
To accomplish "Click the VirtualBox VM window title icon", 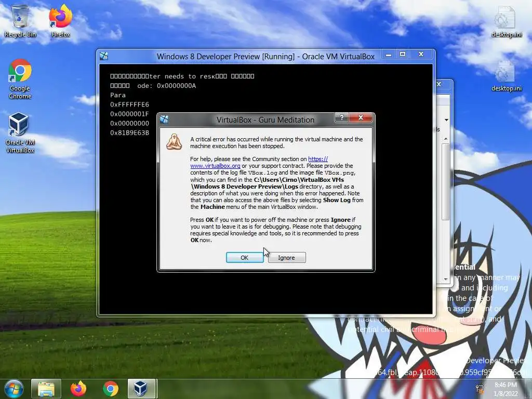I will click(x=104, y=56).
